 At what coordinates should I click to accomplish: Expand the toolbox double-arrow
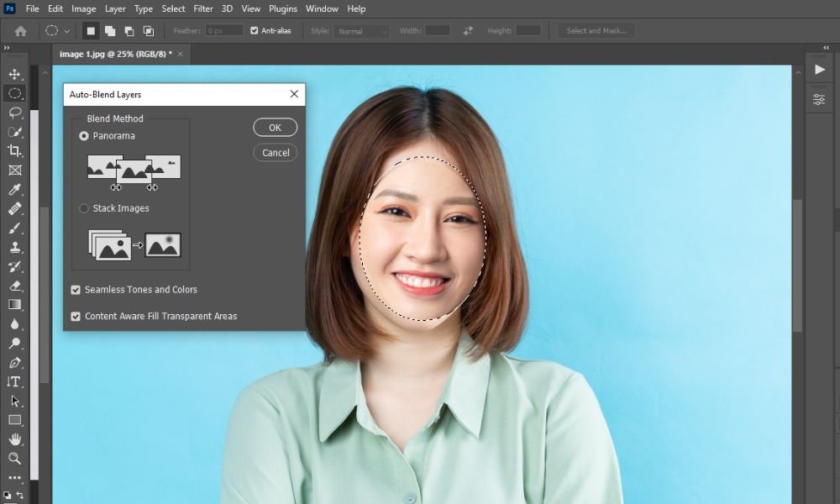tap(7, 48)
